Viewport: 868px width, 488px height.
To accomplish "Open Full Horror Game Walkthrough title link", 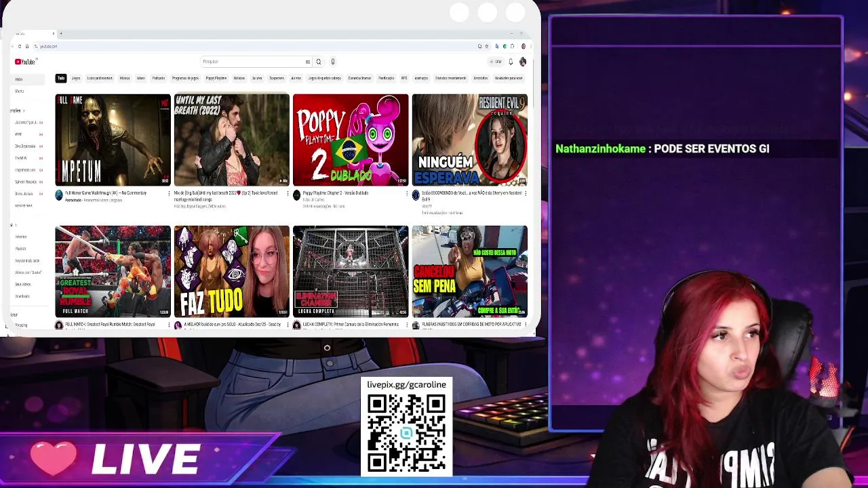I will pos(106,193).
